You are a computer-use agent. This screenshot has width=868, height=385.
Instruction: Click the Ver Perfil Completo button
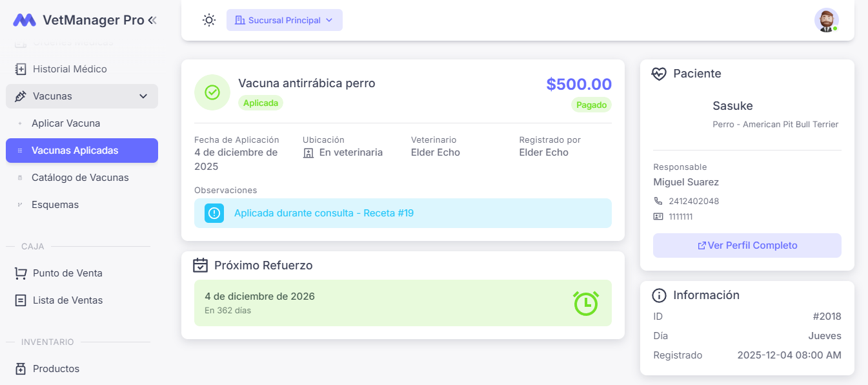(747, 245)
